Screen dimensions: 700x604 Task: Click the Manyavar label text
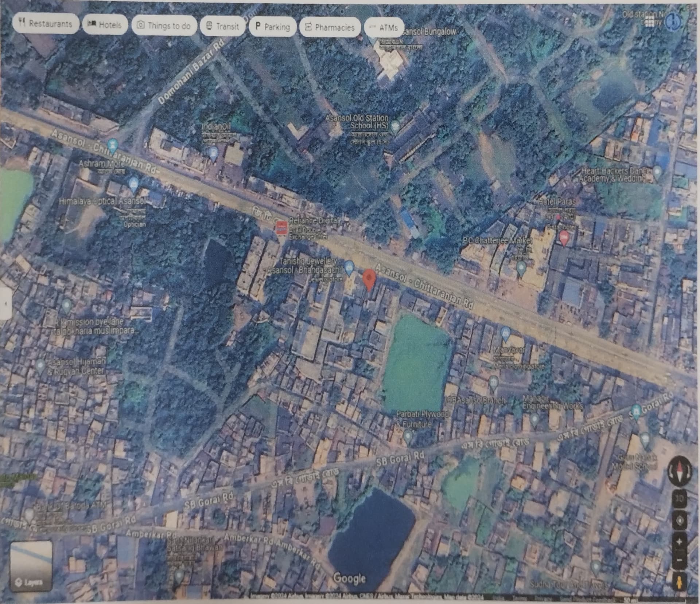point(508,350)
